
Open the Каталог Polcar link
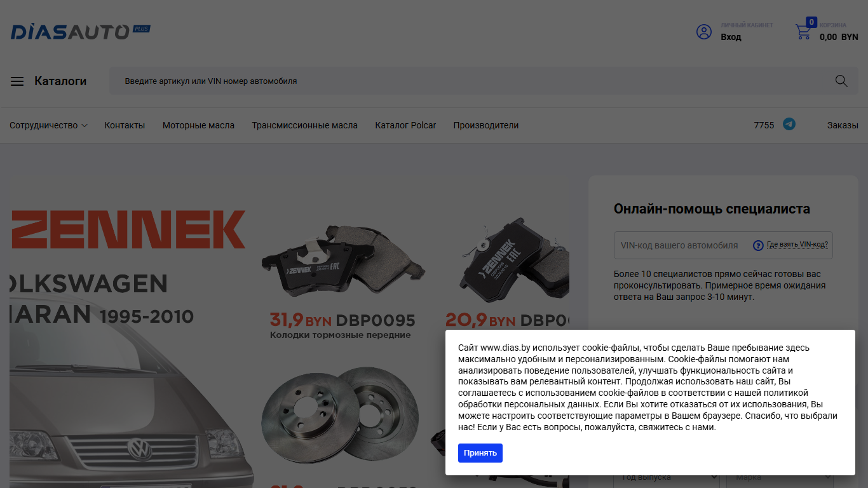(405, 125)
